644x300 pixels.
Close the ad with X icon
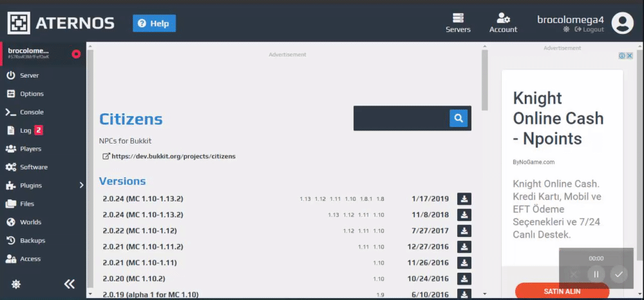tap(629, 56)
